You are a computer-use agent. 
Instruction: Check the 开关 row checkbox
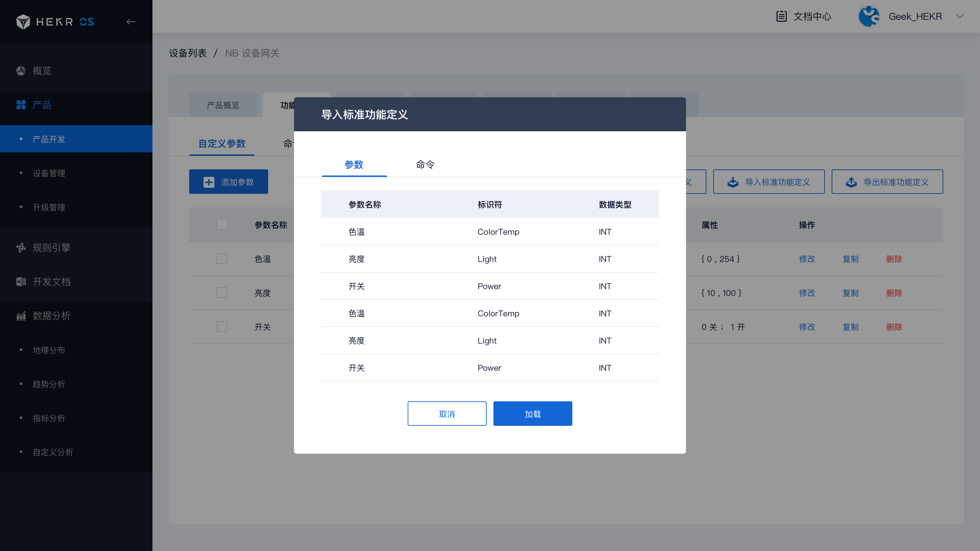click(x=222, y=327)
